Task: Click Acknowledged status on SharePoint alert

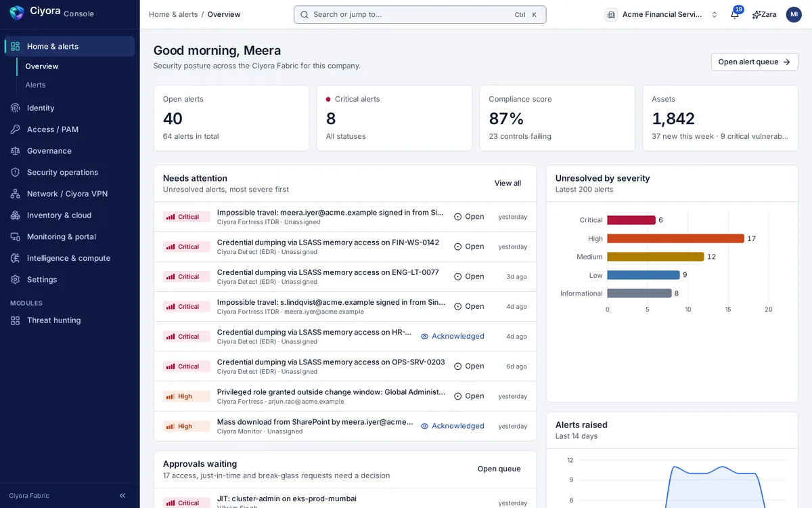Action: click(452, 426)
